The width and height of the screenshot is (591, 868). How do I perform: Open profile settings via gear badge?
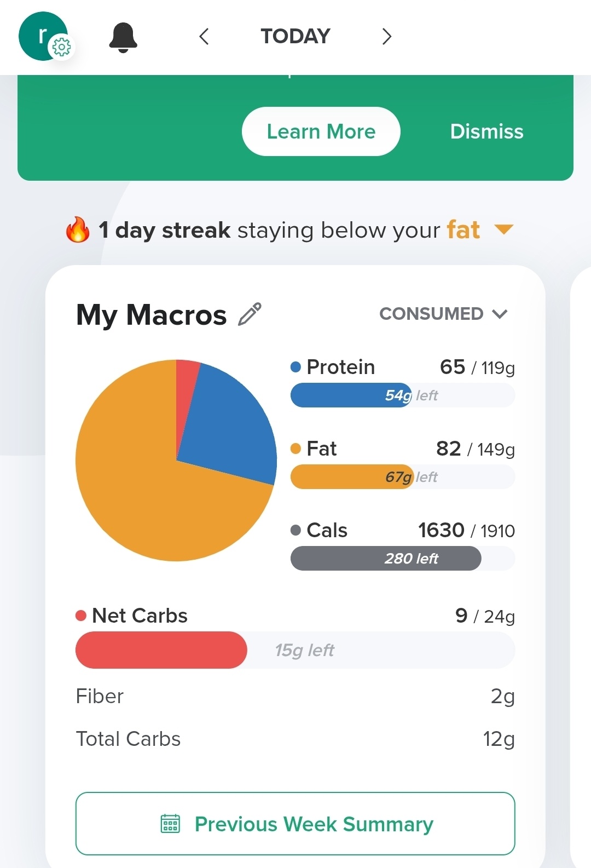point(61,48)
